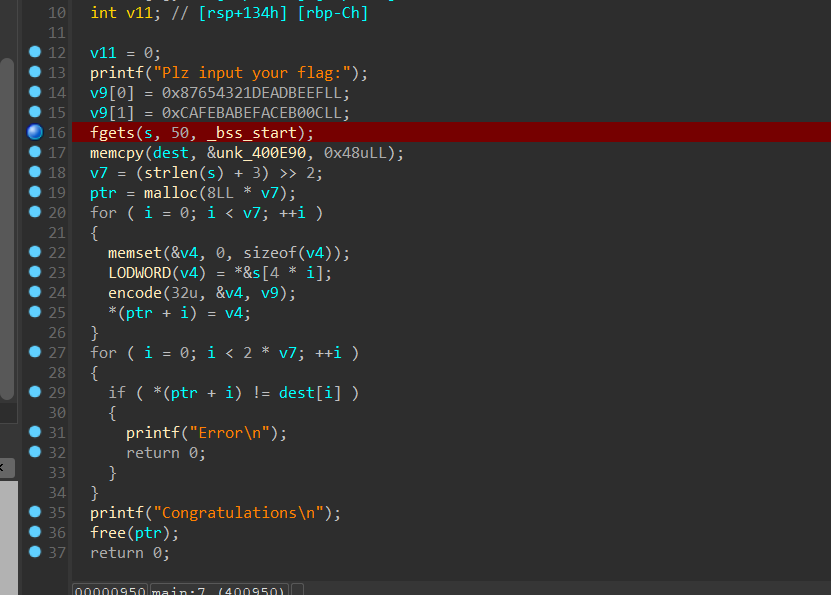
Task: Toggle breakpoint dot beside the line 20 for loop
Action: (35, 212)
